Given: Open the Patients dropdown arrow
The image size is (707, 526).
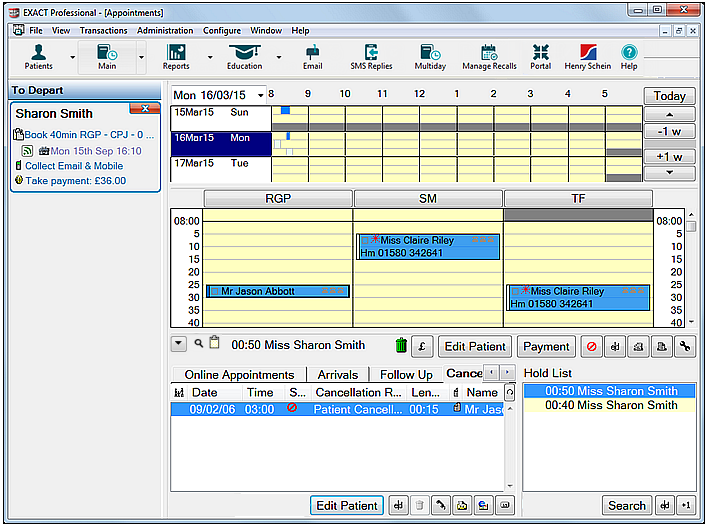Looking at the screenshot, I should point(72,57).
